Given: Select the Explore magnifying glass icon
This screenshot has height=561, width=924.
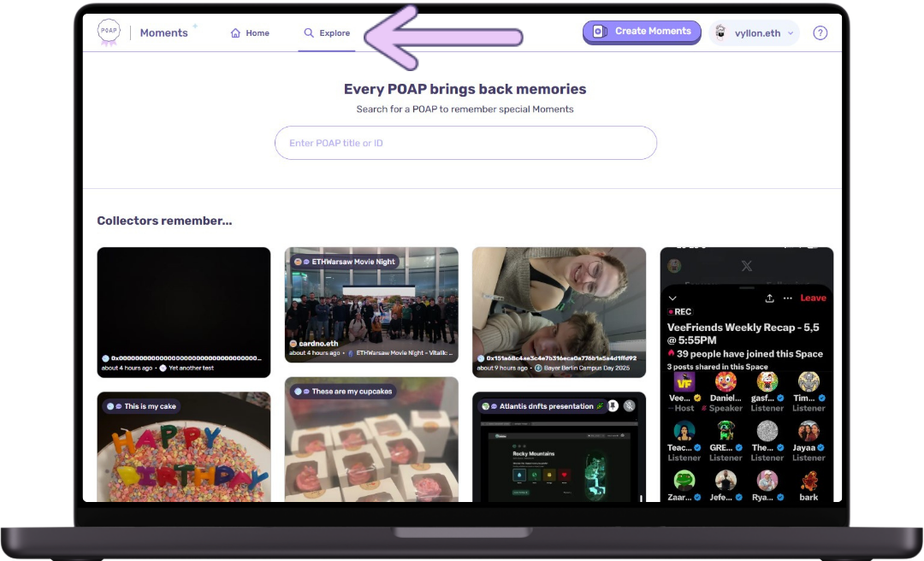Looking at the screenshot, I should point(310,32).
